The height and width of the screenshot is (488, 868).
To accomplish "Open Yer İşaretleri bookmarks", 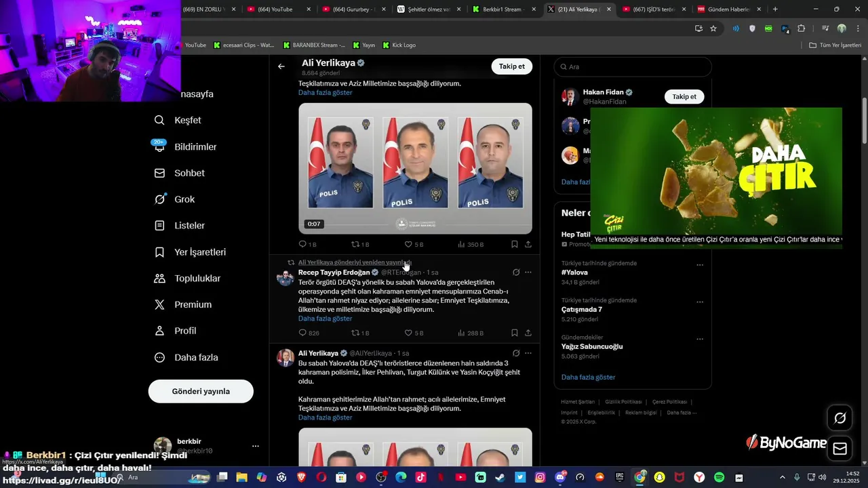I will pos(190,252).
